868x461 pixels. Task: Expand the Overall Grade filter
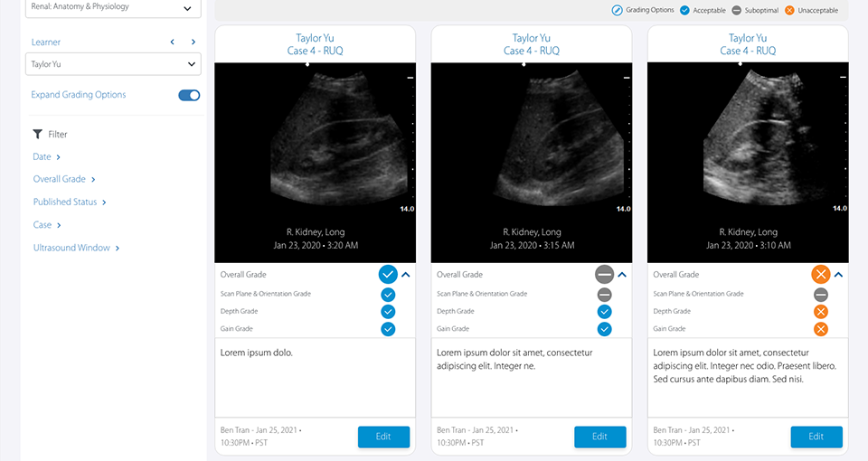(64, 179)
